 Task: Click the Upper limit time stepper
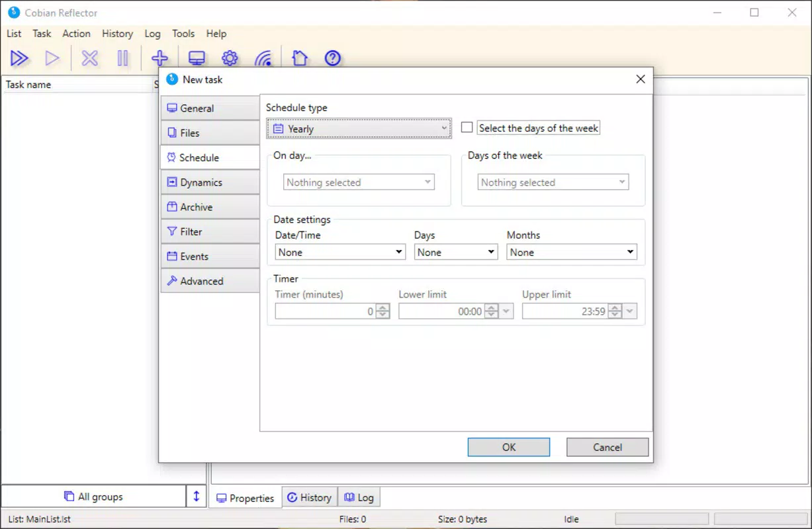click(615, 311)
